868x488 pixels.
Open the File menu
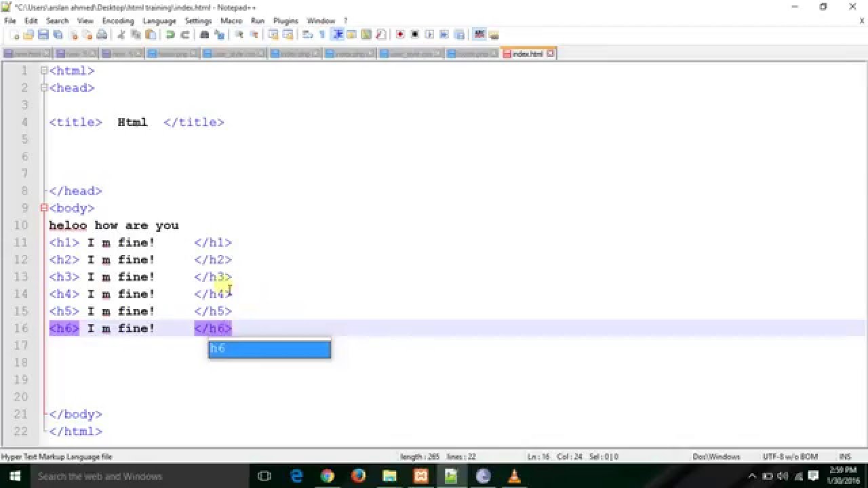tap(10, 21)
